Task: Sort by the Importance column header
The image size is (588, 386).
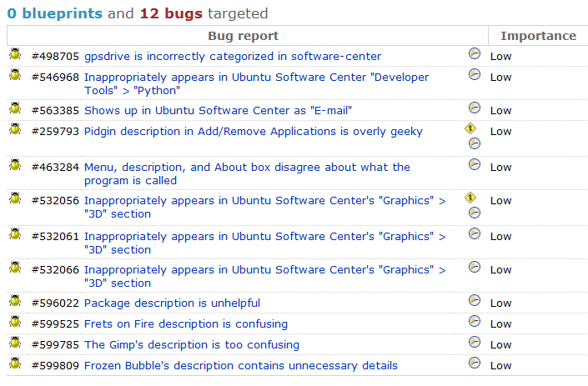Action: 538,36
